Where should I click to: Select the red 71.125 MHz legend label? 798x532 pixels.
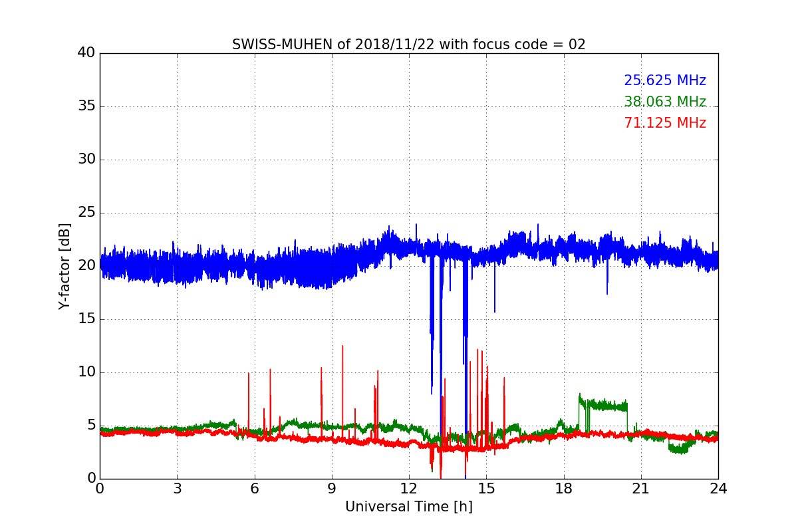click(665, 123)
